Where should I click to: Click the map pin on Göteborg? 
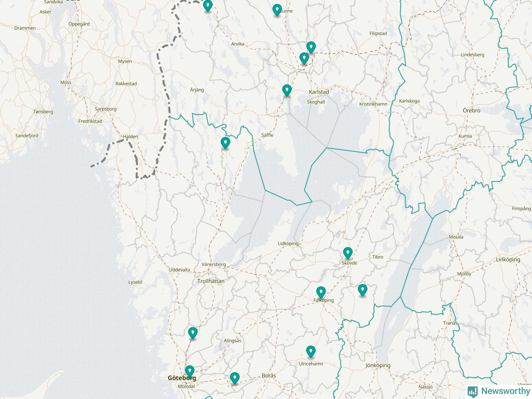(x=190, y=371)
